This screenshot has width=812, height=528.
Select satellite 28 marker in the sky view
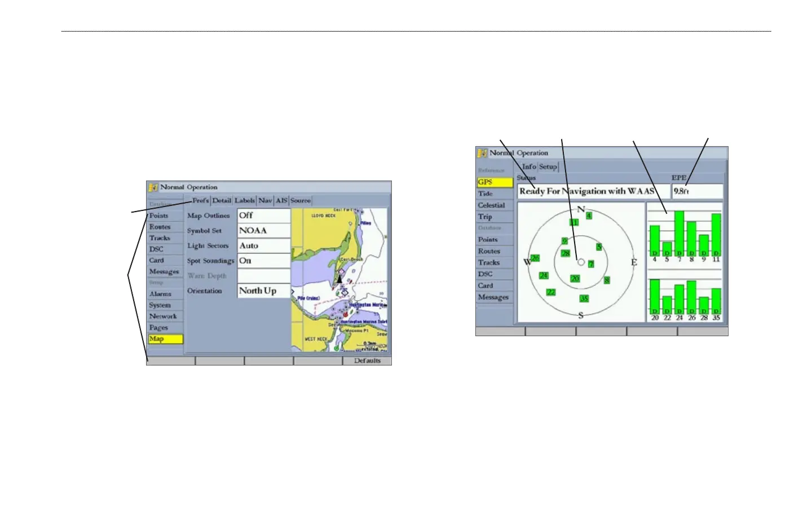click(x=566, y=254)
